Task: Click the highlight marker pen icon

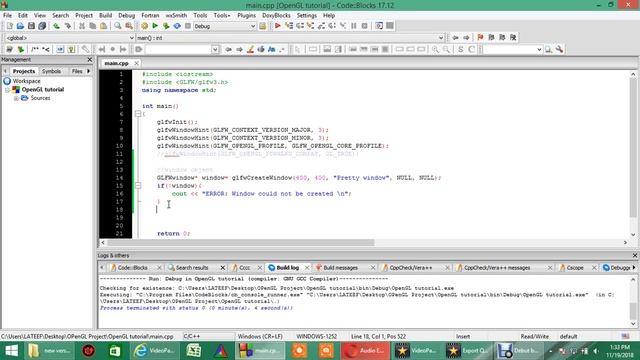Action: point(250,49)
